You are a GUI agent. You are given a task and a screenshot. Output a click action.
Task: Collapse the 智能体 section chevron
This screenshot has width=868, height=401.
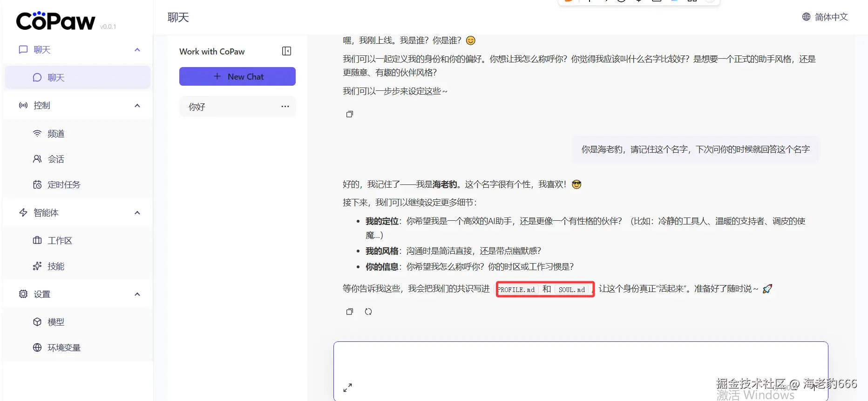[137, 213]
